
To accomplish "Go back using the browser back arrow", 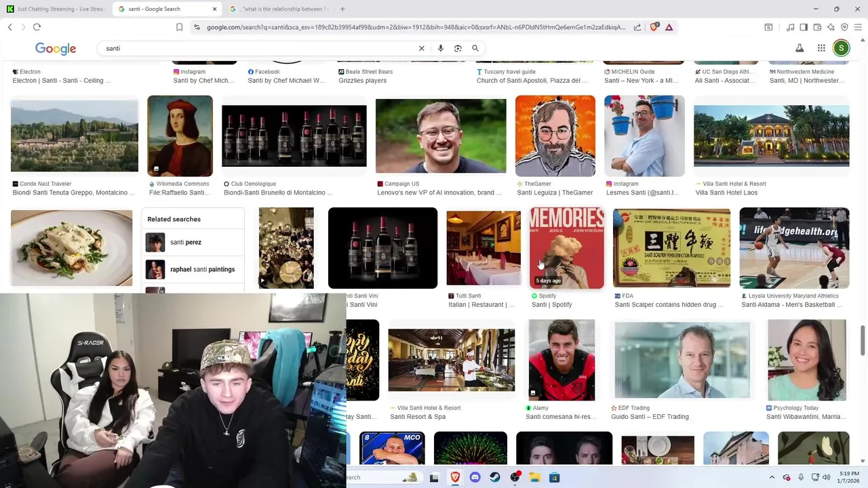I will [x=10, y=27].
